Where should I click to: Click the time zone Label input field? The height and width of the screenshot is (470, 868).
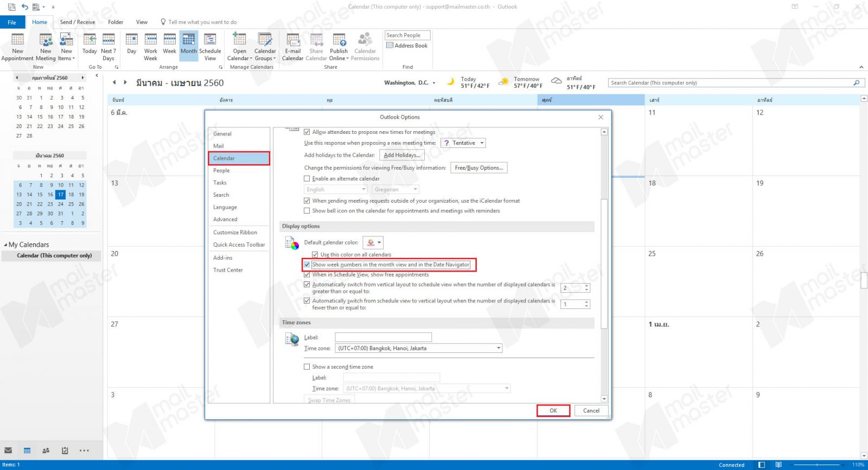tap(383, 337)
